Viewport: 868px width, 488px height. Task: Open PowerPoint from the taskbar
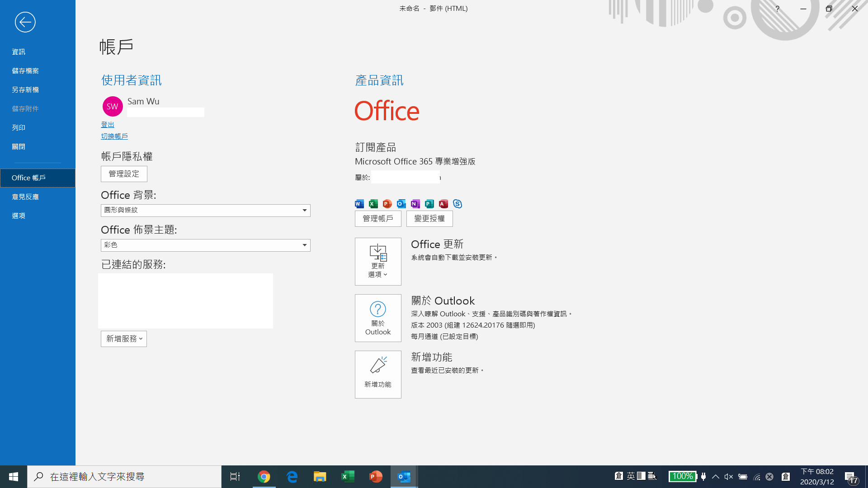click(x=376, y=476)
